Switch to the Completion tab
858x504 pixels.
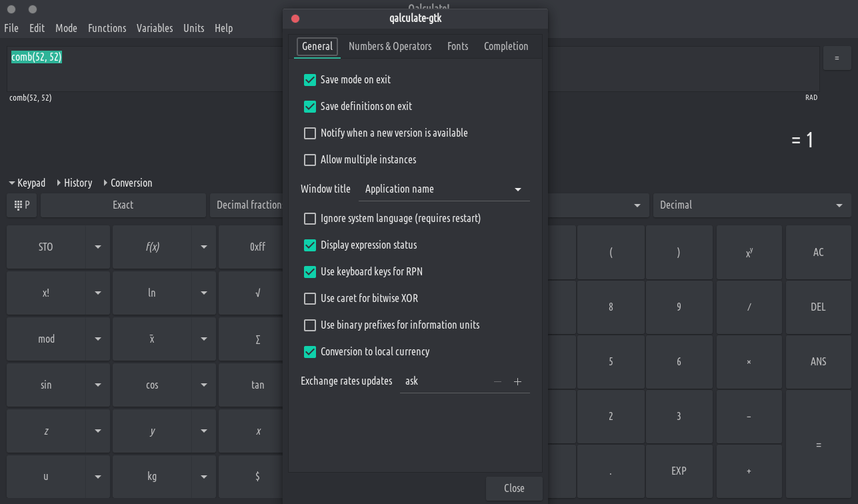coord(506,46)
